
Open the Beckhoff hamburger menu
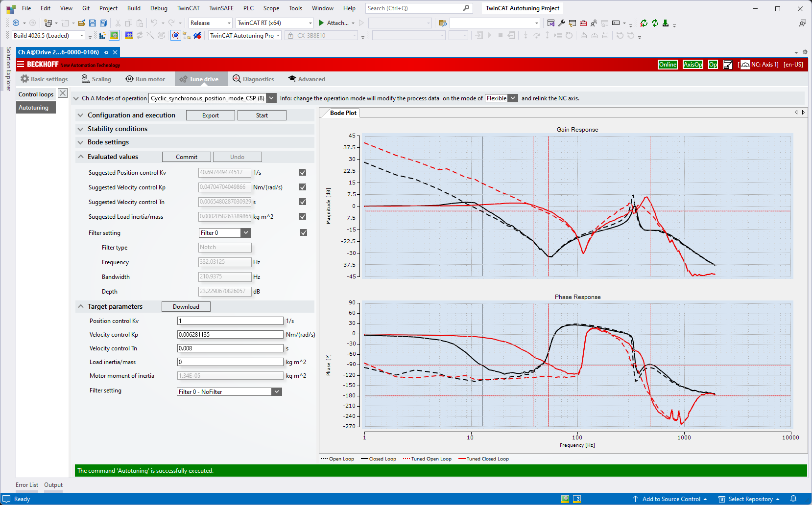tap(21, 64)
